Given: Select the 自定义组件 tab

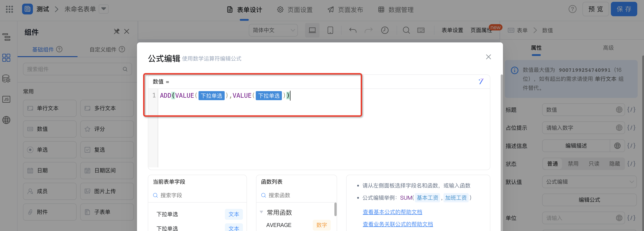Looking at the screenshot, I should (x=103, y=49).
